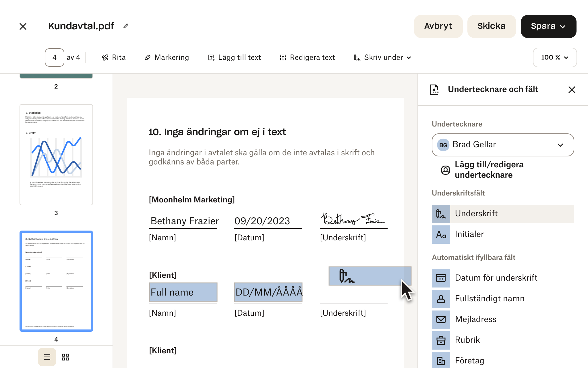Click the Underskrift signature field icon
This screenshot has width=588, height=368.
tap(441, 213)
